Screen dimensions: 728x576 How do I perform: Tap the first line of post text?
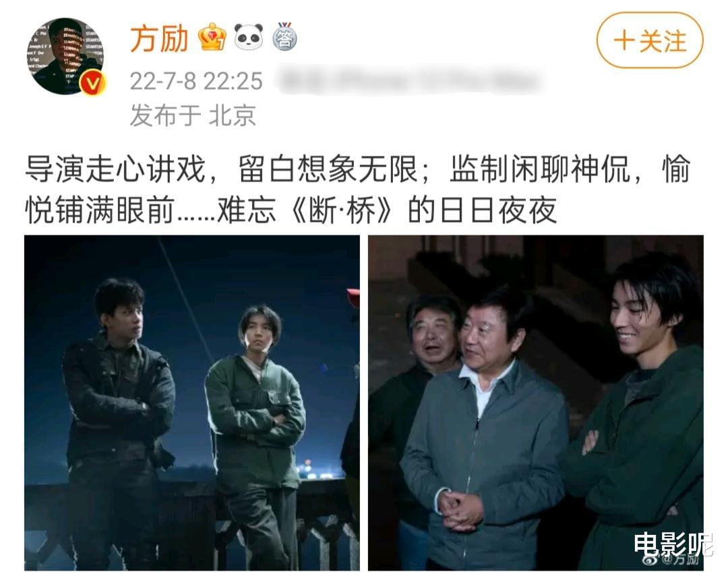pyautogui.click(x=357, y=169)
